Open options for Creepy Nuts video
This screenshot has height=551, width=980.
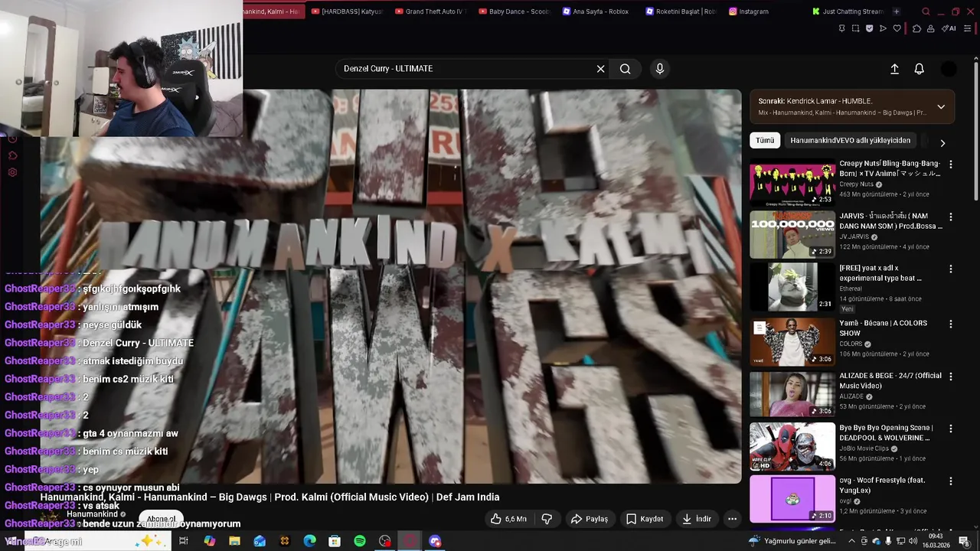[951, 165]
